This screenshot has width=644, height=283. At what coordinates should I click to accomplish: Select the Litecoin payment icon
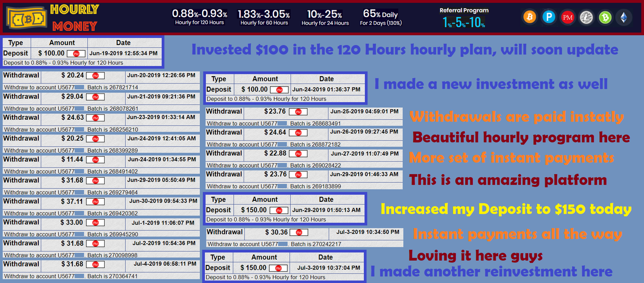pyautogui.click(x=586, y=17)
